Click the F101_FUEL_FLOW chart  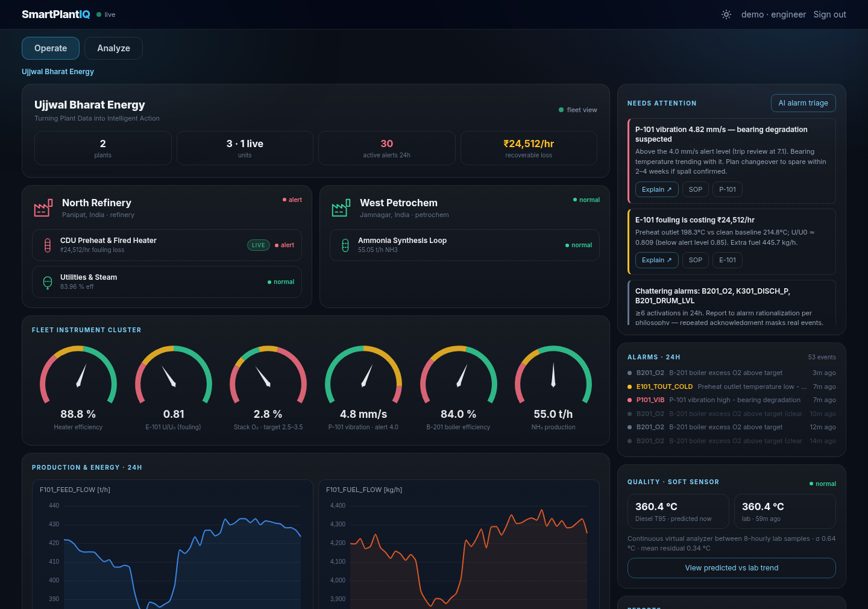click(x=459, y=544)
